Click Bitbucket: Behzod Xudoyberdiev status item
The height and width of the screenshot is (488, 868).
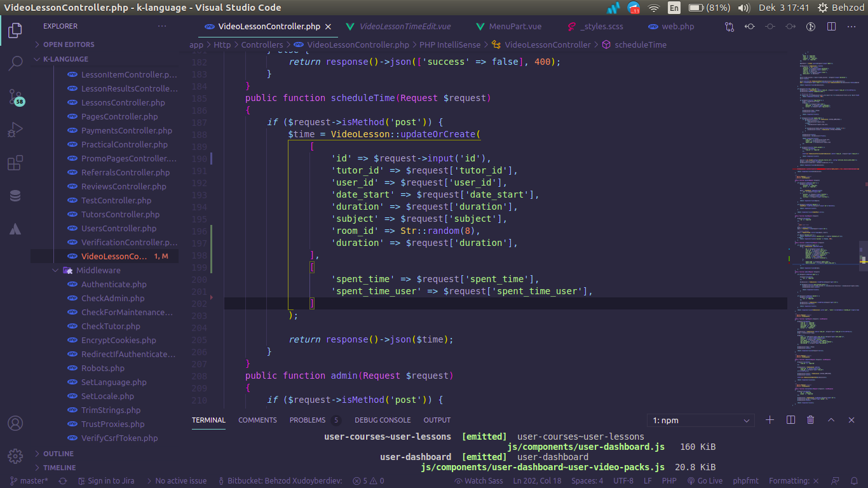pyautogui.click(x=280, y=481)
